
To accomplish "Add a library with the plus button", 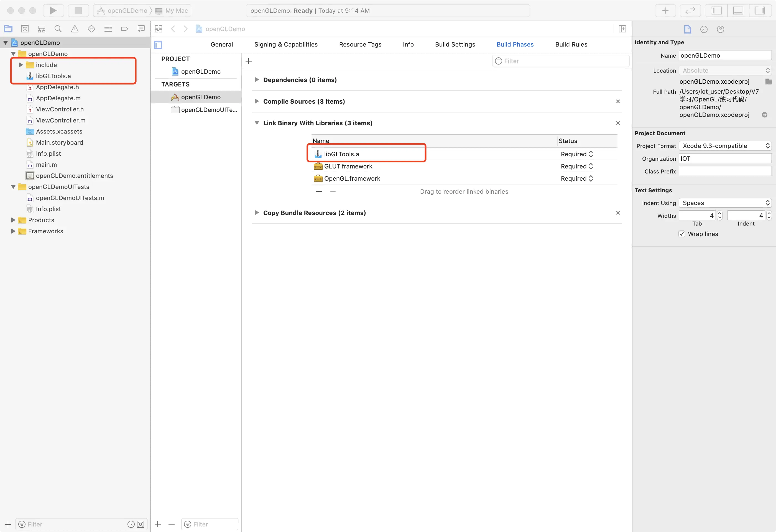I will [318, 191].
